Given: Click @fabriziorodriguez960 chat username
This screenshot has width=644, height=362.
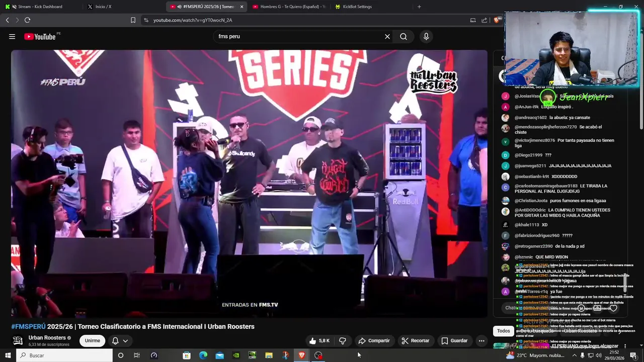Looking at the screenshot, I should pyautogui.click(x=537, y=235).
